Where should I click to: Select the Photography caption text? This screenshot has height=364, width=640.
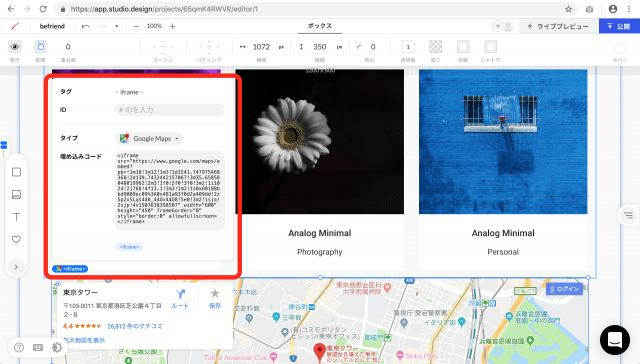[320, 252]
